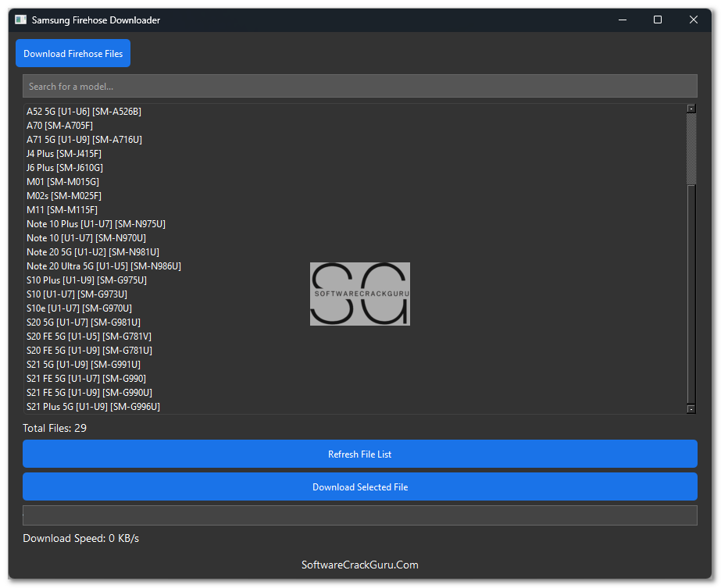The height and width of the screenshot is (588, 721).
Task: Click the list scrollbar up arrow
Action: [x=691, y=109]
